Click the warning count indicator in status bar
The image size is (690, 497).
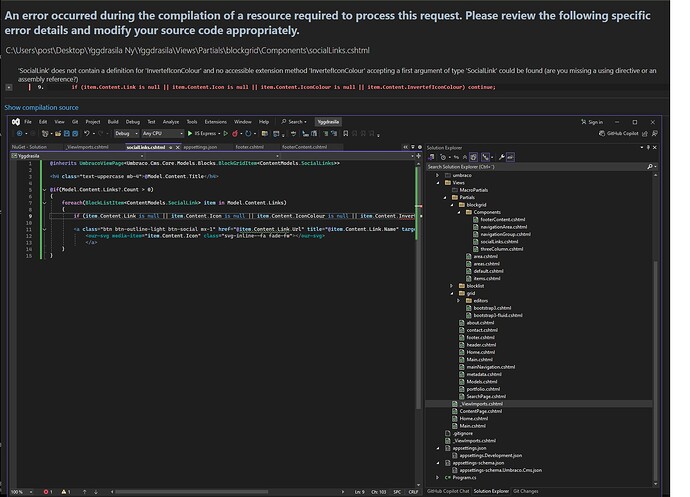coord(66,492)
